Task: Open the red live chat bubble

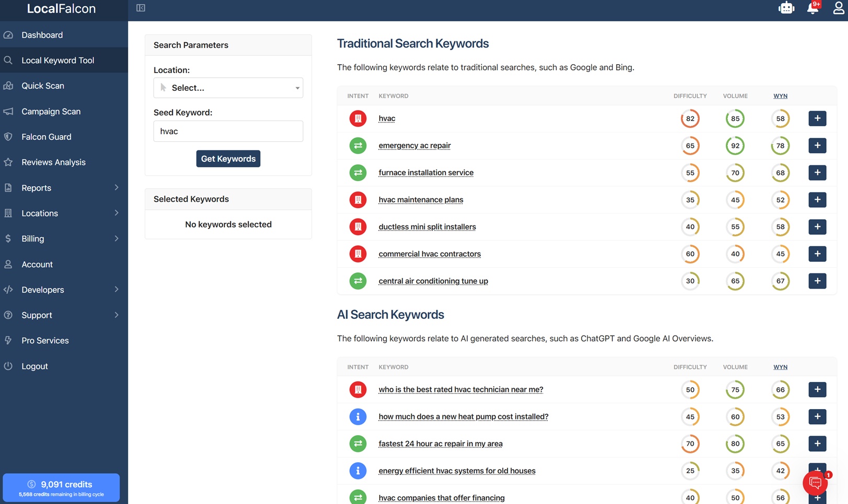Action: (x=815, y=483)
